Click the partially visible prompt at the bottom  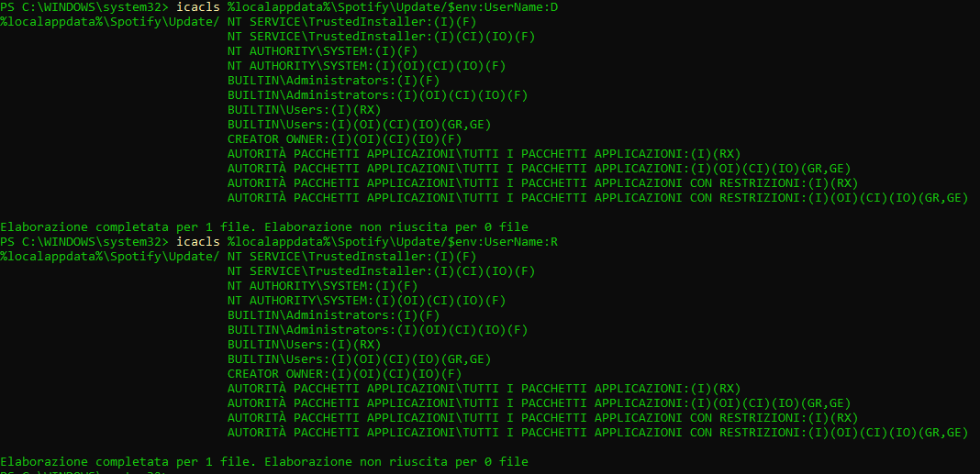click(x=84, y=471)
